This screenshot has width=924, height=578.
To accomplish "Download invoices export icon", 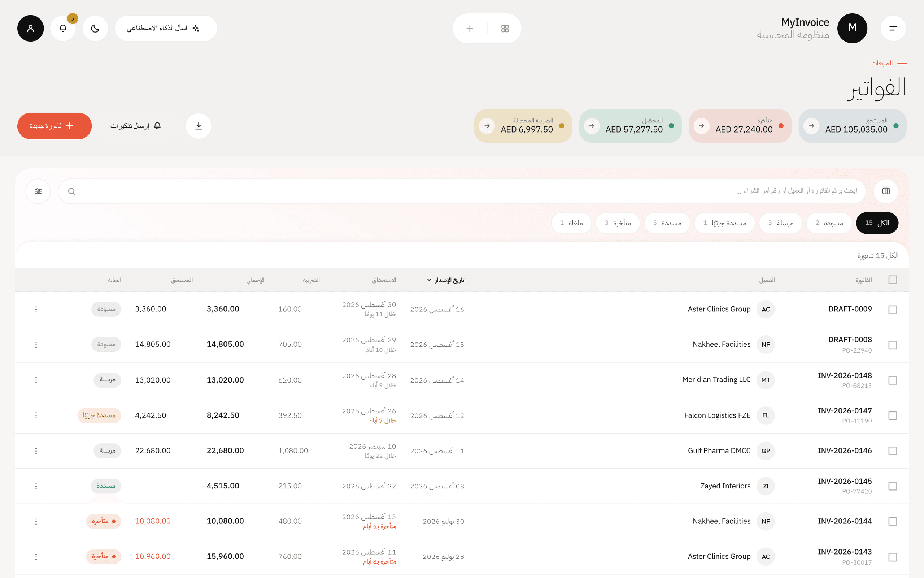I will (x=199, y=126).
